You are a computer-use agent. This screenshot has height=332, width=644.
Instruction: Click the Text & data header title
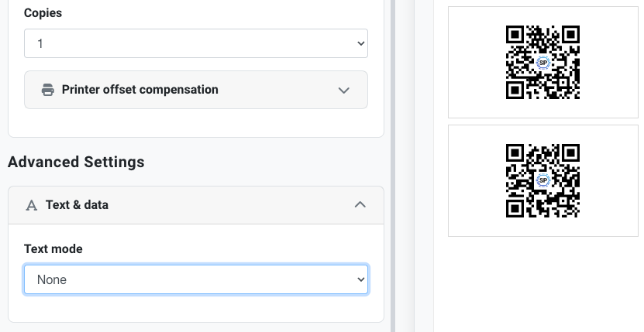click(x=77, y=205)
